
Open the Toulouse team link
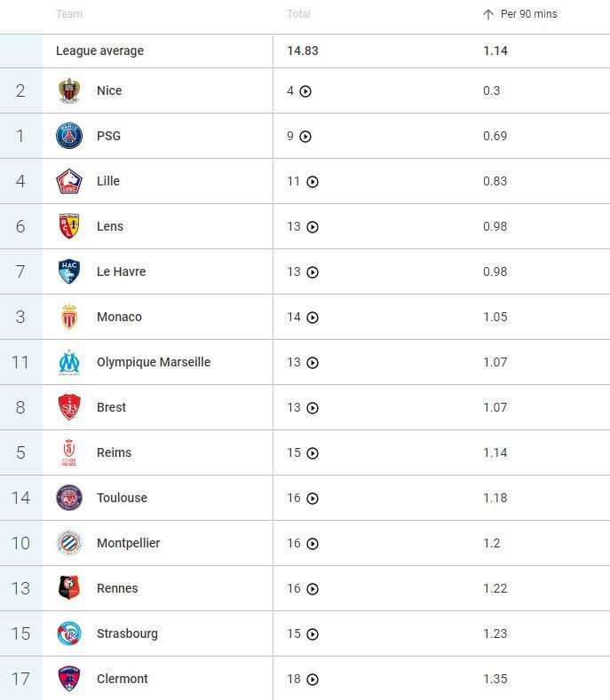(122, 498)
